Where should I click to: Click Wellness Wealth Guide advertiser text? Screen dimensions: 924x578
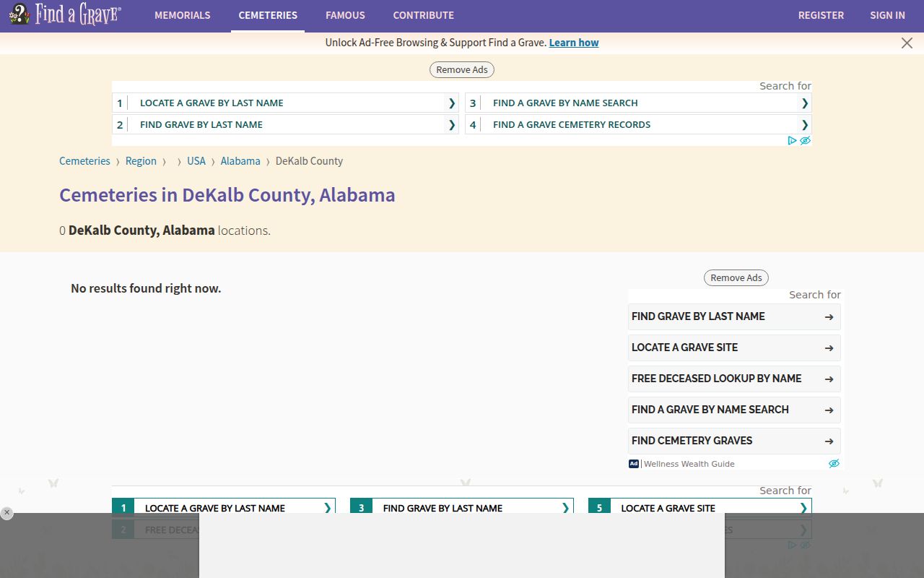689,464
